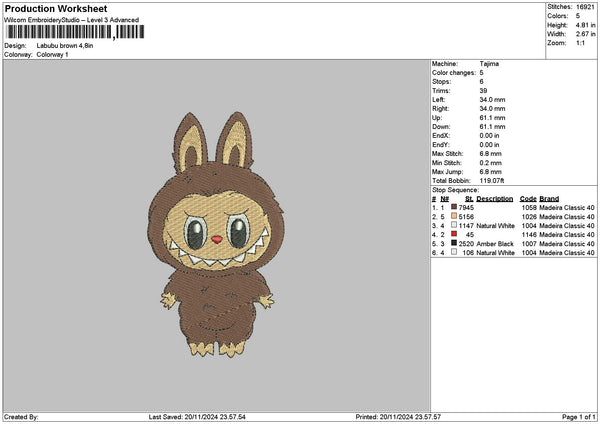Viewport: 600px width, 424px height.
Task: Click the "Created By:" footer label
Action: click(x=21, y=417)
